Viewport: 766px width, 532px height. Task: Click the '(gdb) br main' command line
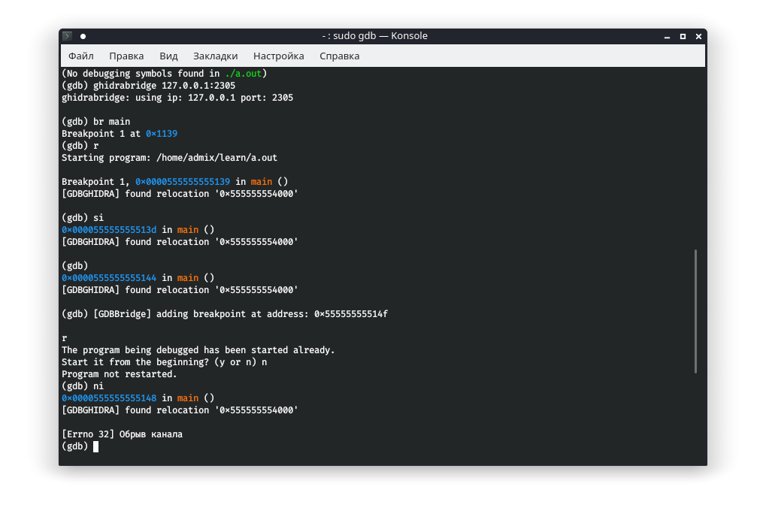point(95,122)
